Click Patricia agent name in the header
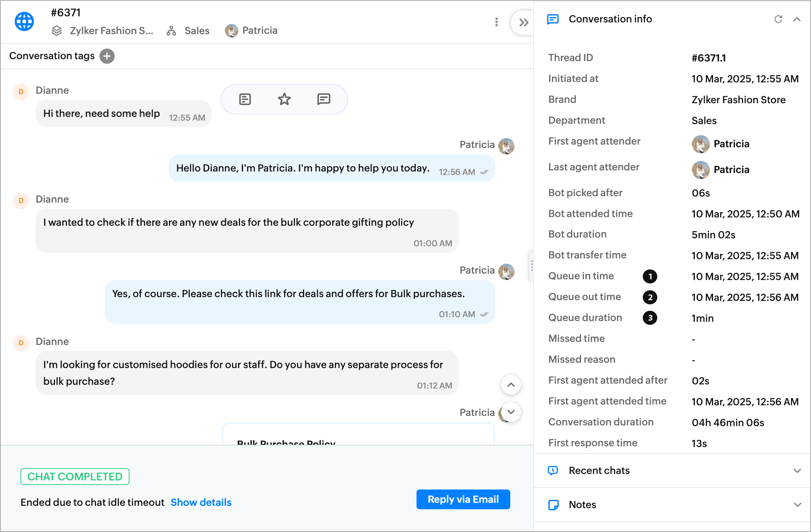 coord(260,31)
